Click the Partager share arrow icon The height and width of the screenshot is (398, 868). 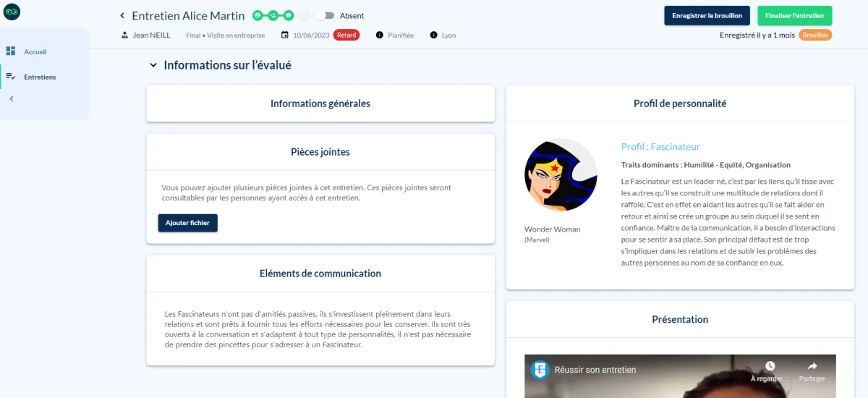pyautogui.click(x=812, y=366)
